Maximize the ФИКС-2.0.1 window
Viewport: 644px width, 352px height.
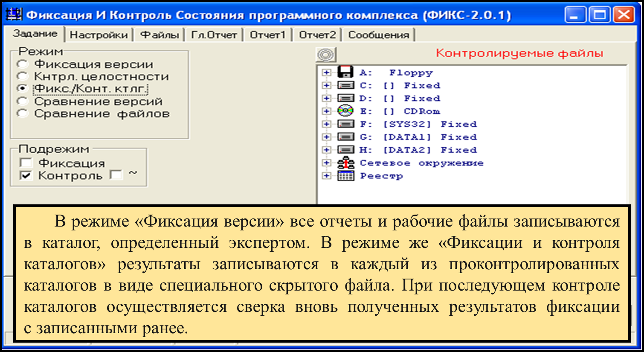(x=600, y=15)
